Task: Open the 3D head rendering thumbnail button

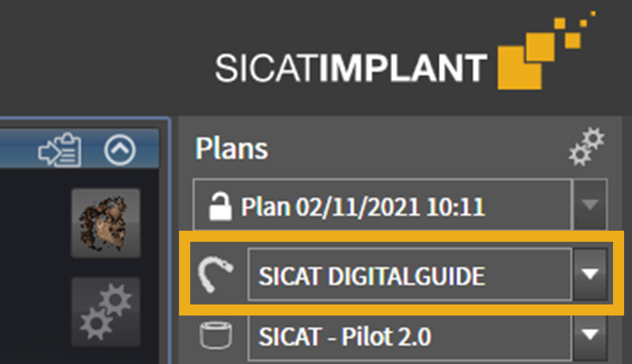Action: coord(105,223)
